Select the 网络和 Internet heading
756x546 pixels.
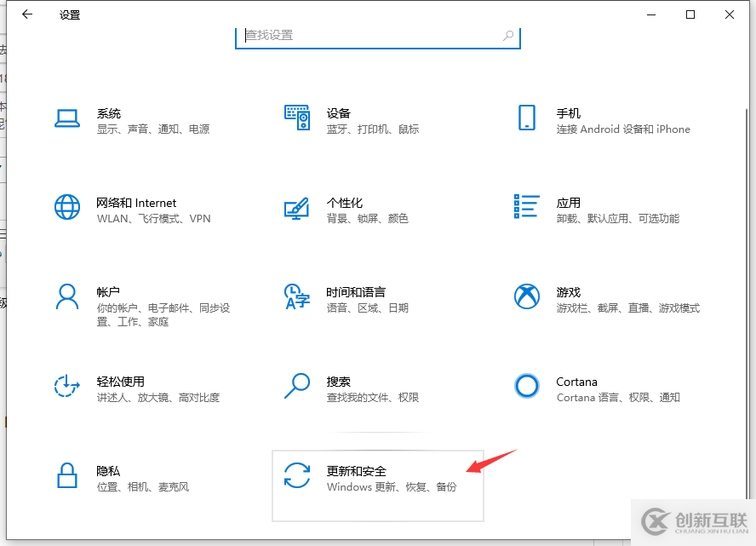(x=136, y=203)
